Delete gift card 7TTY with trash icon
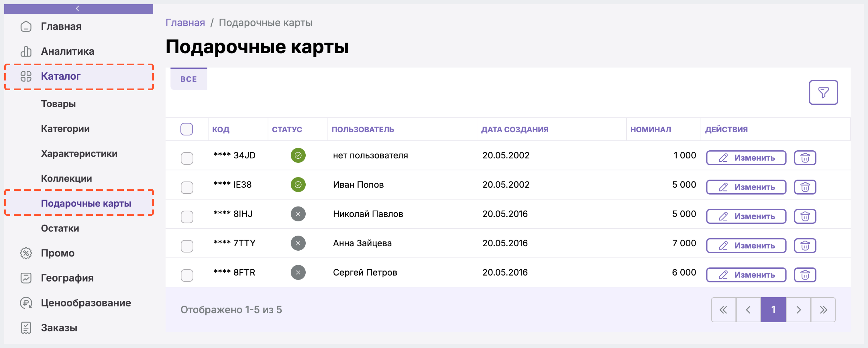868x348 pixels. 805,245
